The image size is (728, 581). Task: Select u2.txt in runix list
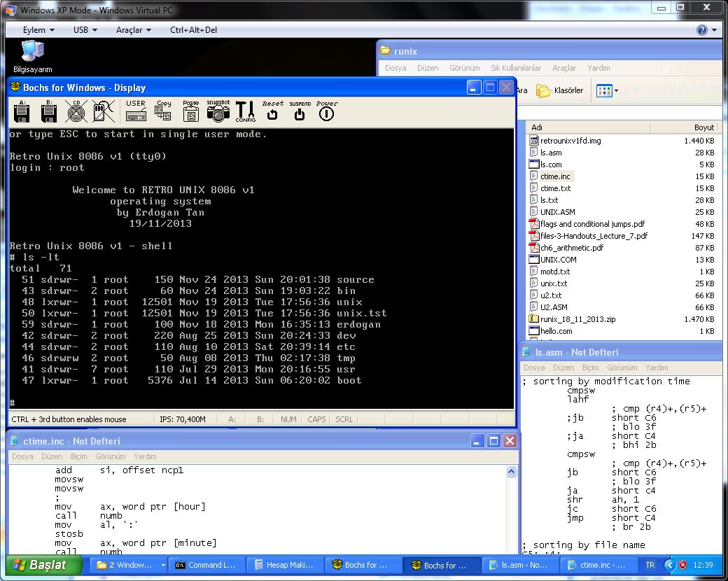click(x=545, y=295)
